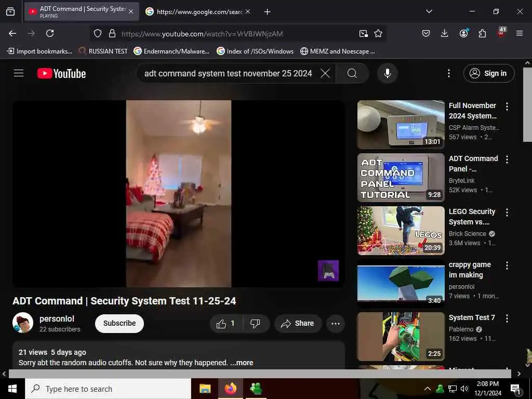Open the green people app in taskbar
The width and height of the screenshot is (532, 399).
point(256,389)
